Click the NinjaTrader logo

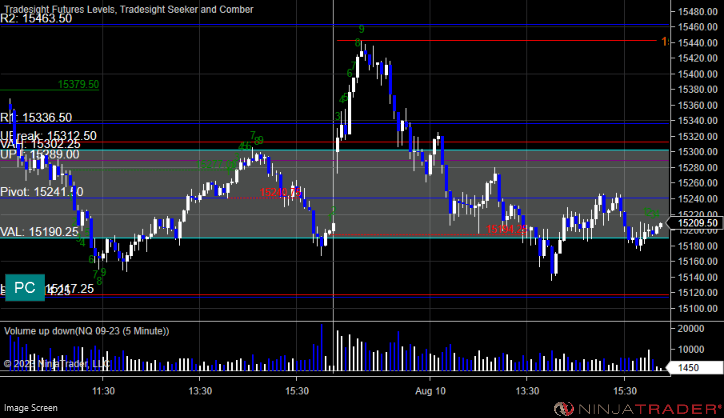tap(638, 409)
